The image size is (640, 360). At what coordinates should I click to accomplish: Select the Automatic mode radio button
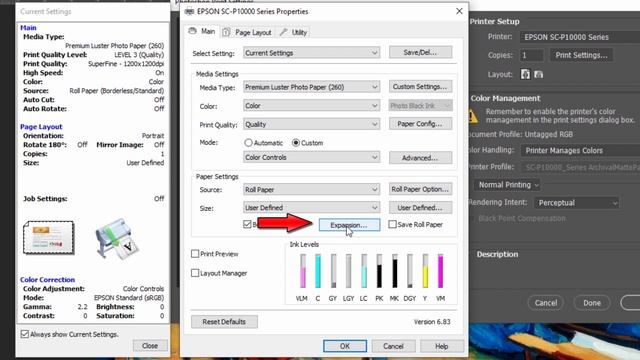pos(248,143)
